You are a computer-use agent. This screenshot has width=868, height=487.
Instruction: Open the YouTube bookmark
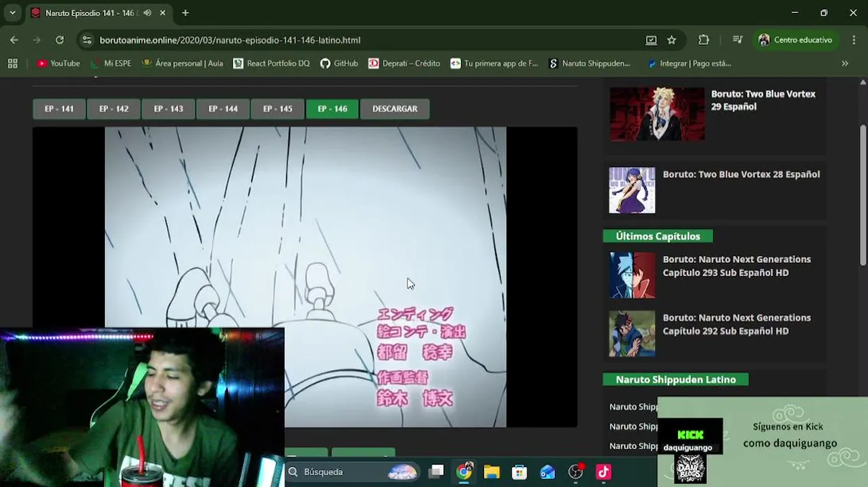58,63
